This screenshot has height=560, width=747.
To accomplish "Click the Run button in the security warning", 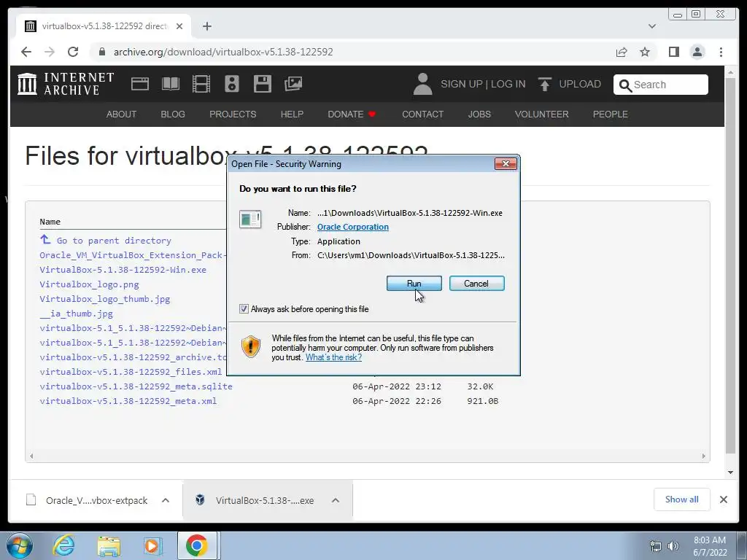I will [x=414, y=284].
